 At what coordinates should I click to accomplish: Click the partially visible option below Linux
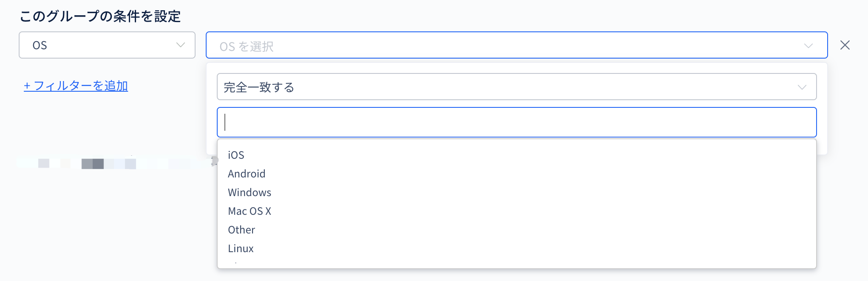(x=236, y=264)
